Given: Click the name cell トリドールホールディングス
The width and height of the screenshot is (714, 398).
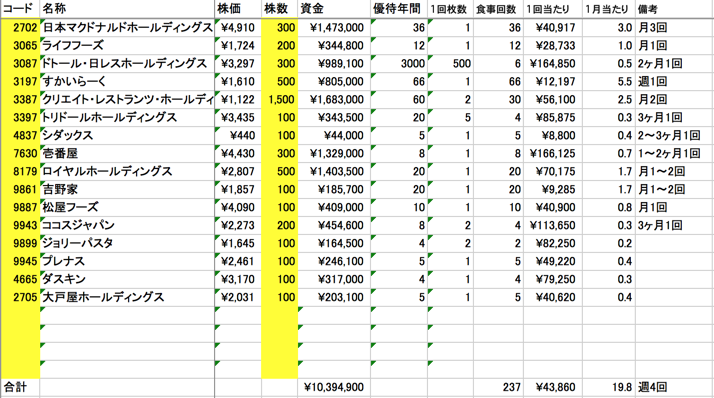Looking at the screenshot, I should point(127,117).
